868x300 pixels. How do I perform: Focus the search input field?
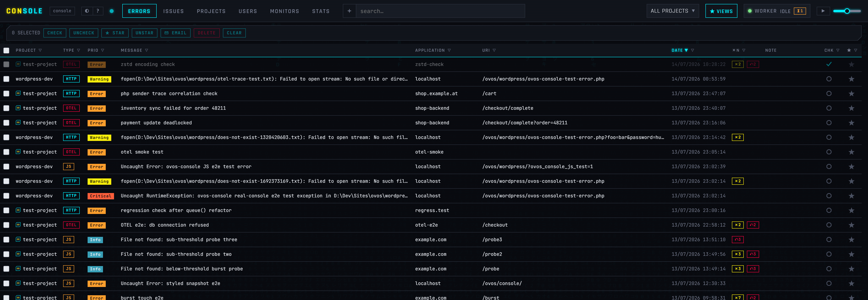pyautogui.click(x=440, y=11)
